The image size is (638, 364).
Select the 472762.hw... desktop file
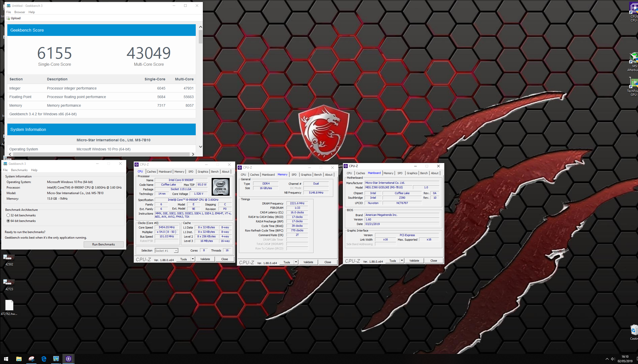9,308
